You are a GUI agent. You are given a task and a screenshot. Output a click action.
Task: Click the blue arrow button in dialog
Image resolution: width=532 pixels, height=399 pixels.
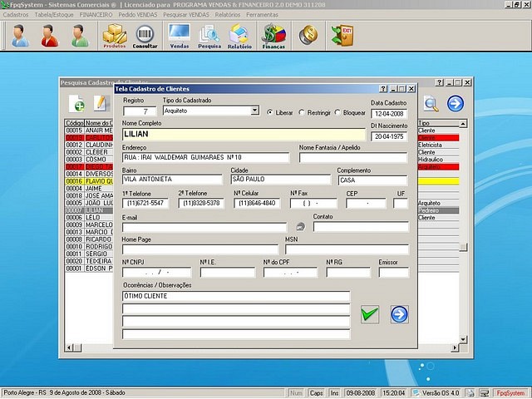pyautogui.click(x=399, y=314)
